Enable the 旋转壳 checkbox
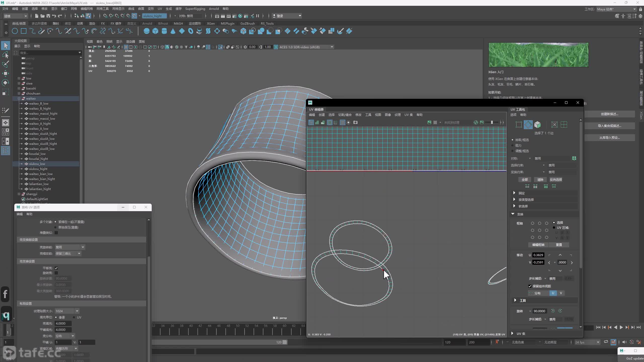This screenshot has height=362, width=644. point(56,273)
